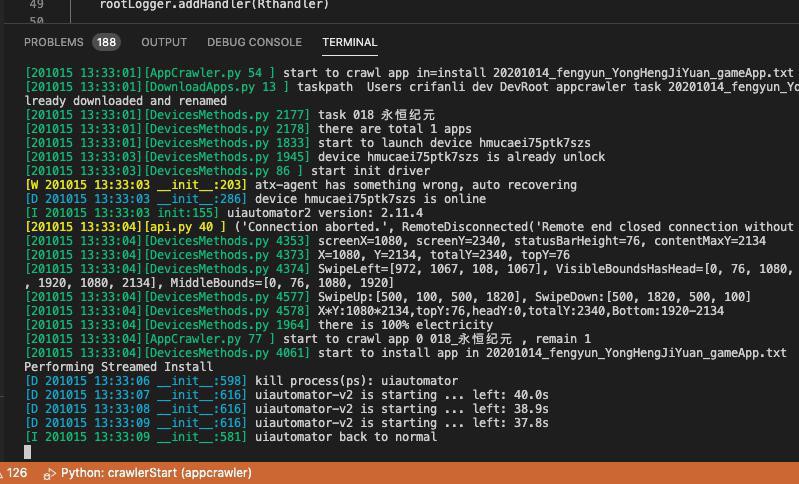
Task: Open the PROBLEMS tab
Action: (x=54, y=42)
